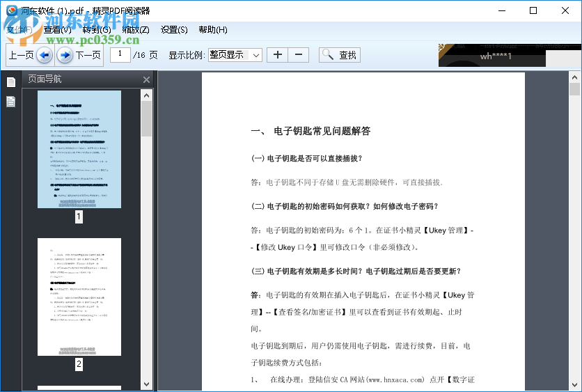582x392 pixels.
Task: Open the bookmarks outline sidebar icon
Action: tap(11, 102)
